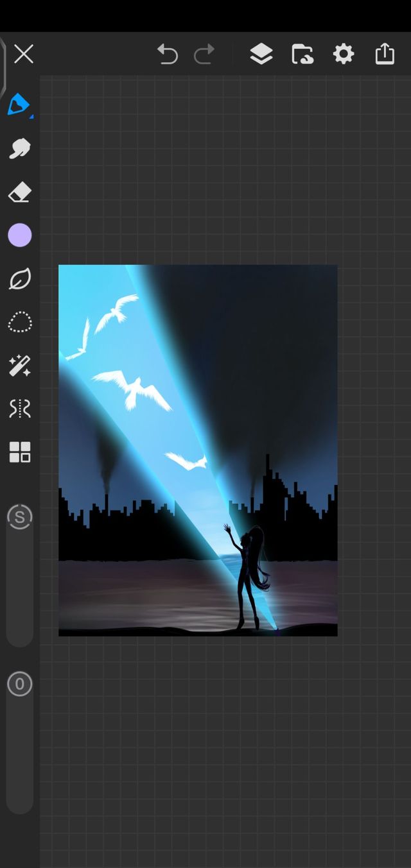The width and height of the screenshot is (411, 868).
Task: Select the Smudge blend tool
Action: [19, 148]
